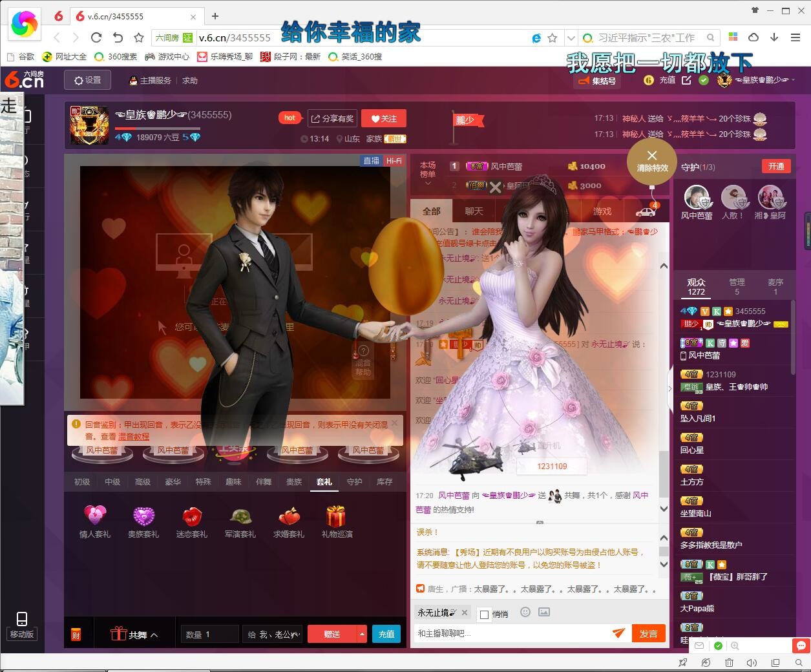This screenshot has height=672, width=811.
Task: Click the 发言 send message button
Action: pyautogui.click(x=648, y=634)
